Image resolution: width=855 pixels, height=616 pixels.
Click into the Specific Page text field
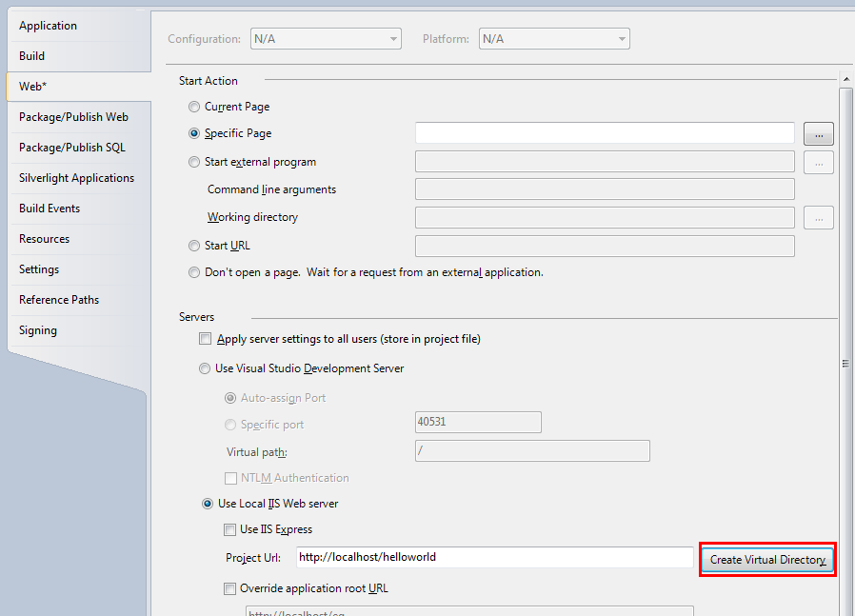pos(605,133)
